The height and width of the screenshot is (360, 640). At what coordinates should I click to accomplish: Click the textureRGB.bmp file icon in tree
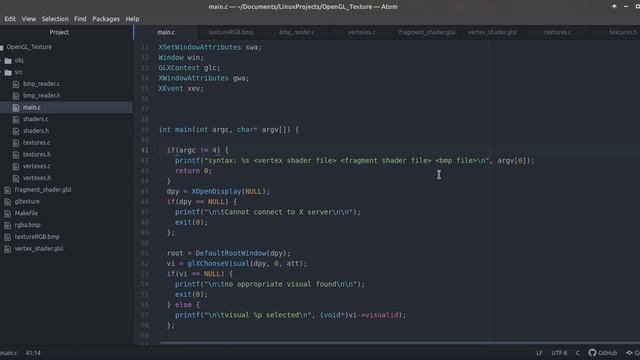[x=7, y=237]
